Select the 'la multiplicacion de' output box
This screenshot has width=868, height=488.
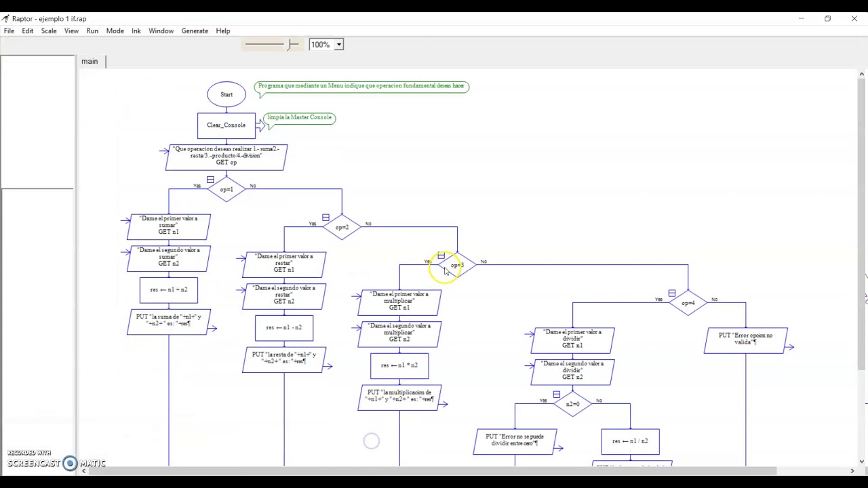pyautogui.click(x=399, y=397)
